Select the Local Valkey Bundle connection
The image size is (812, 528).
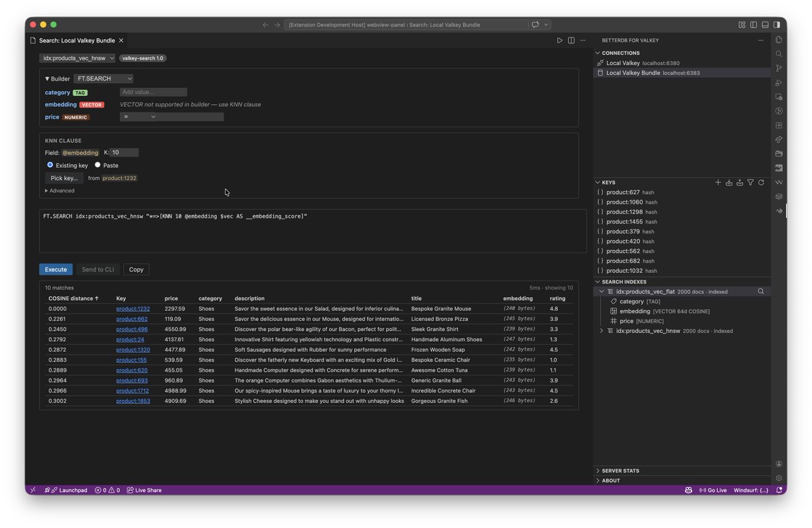click(681, 73)
